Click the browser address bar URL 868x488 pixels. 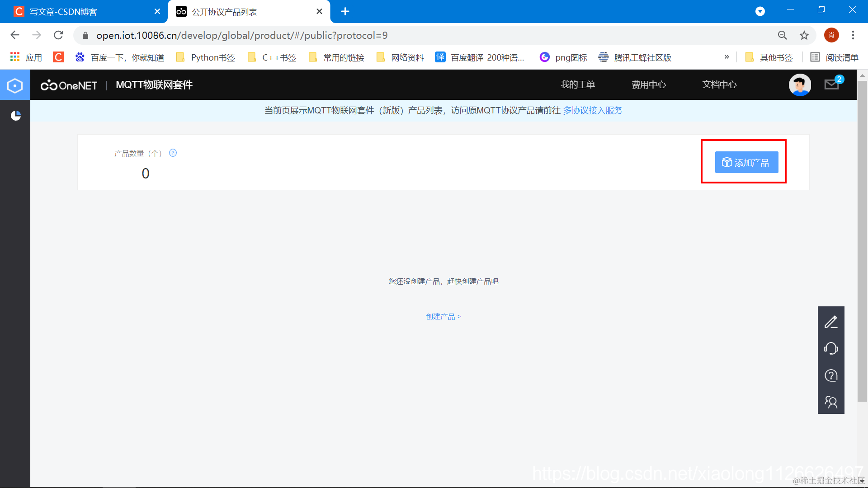pos(242,35)
